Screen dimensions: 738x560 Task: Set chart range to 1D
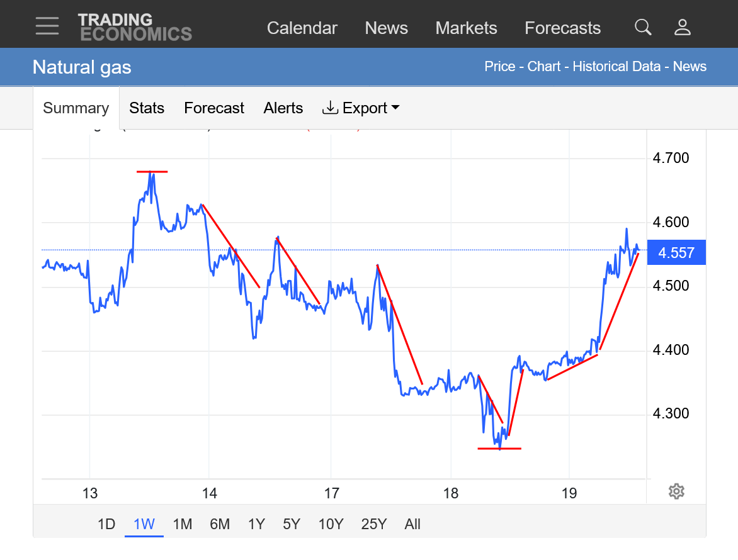coord(106,524)
